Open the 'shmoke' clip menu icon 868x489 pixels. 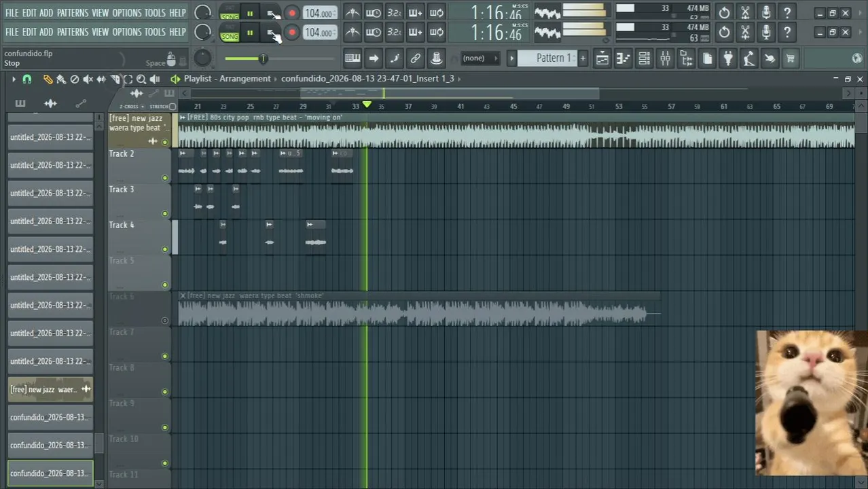(183, 295)
